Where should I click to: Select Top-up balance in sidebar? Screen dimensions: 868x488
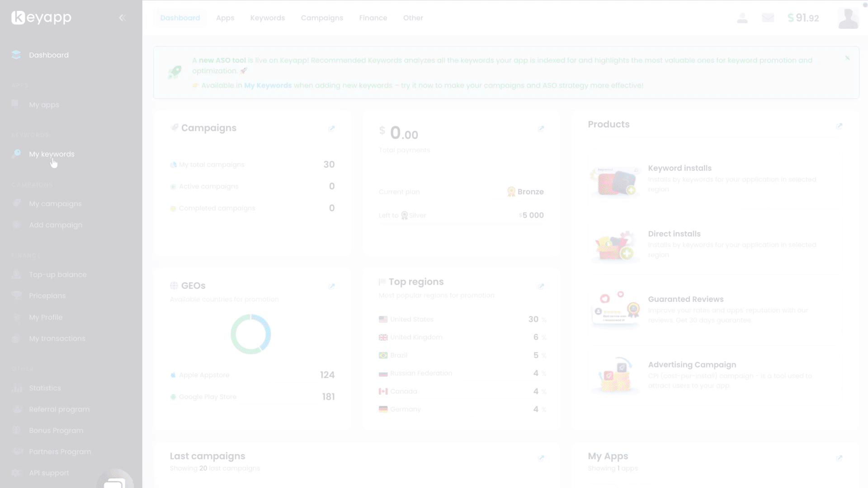57,275
